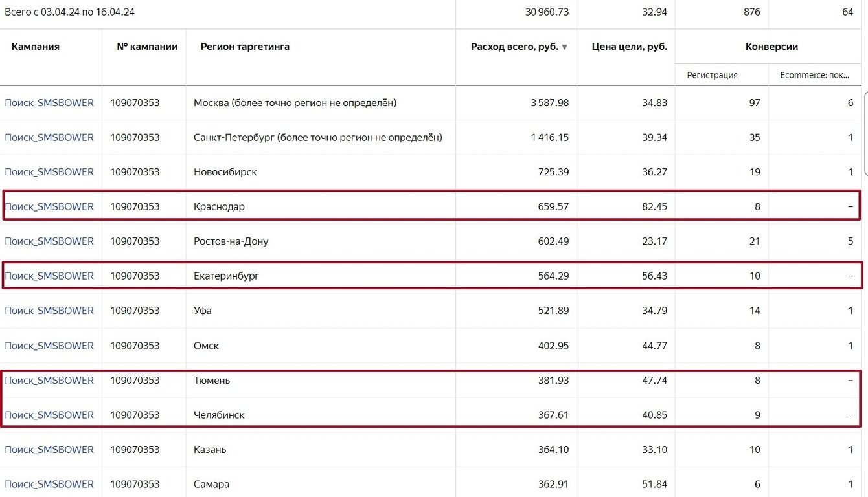Open the campaign link in Омск row
The width and height of the screenshot is (868, 497).
click(49, 346)
